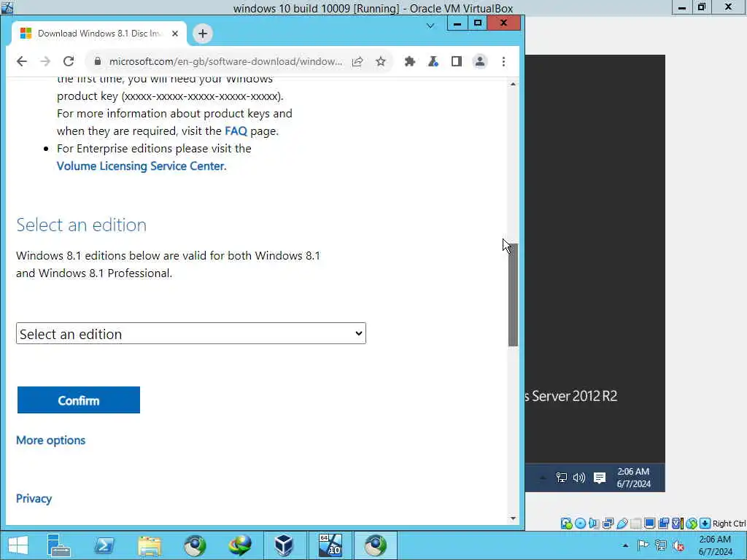Open the browser profile avatar
Viewport: 747px width, 560px height.
[x=480, y=61]
